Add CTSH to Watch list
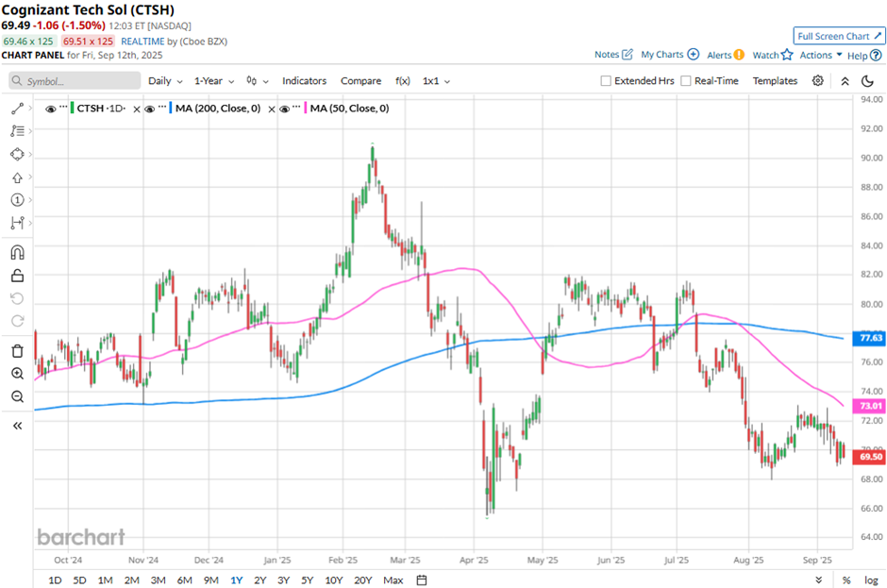The height and width of the screenshot is (588, 887). pyautogui.click(x=773, y=55)
